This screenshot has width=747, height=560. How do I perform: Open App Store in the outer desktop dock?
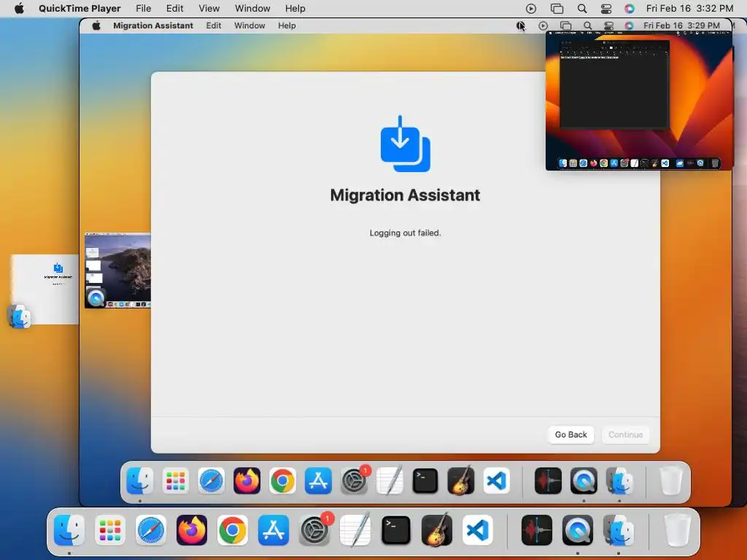click(x=274, y=530)
